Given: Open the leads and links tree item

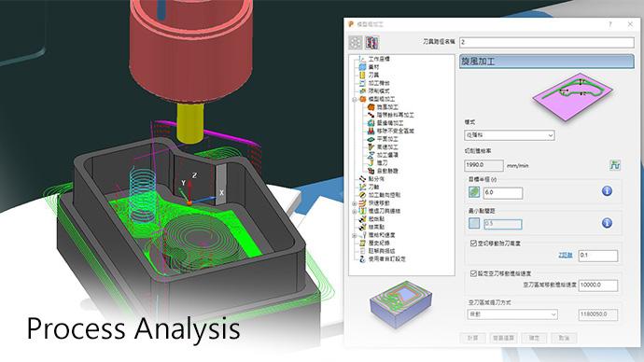Looking at the screenshot, I should [x=385, y=211].
